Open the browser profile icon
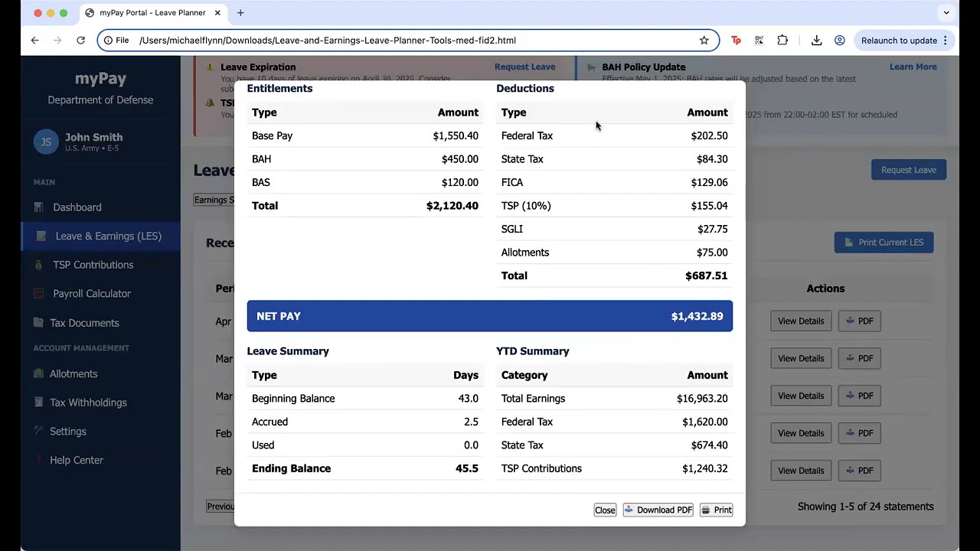Viewport: 980px width, 551px height. pos(839,41)
